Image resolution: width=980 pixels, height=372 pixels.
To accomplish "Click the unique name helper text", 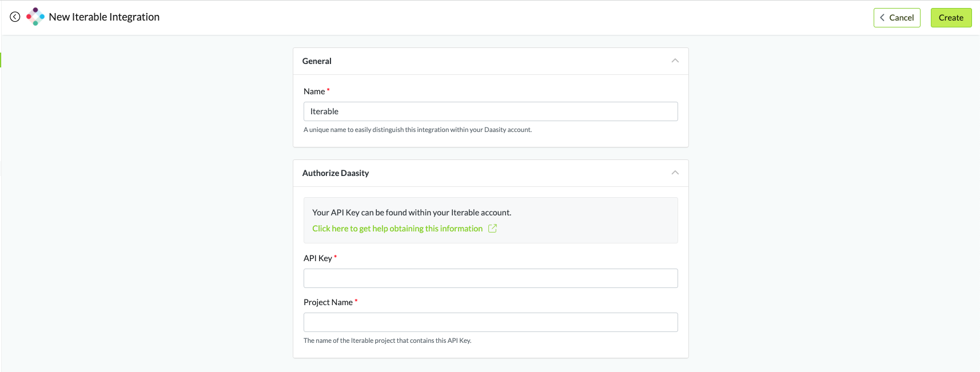I will tap(417, 130).
